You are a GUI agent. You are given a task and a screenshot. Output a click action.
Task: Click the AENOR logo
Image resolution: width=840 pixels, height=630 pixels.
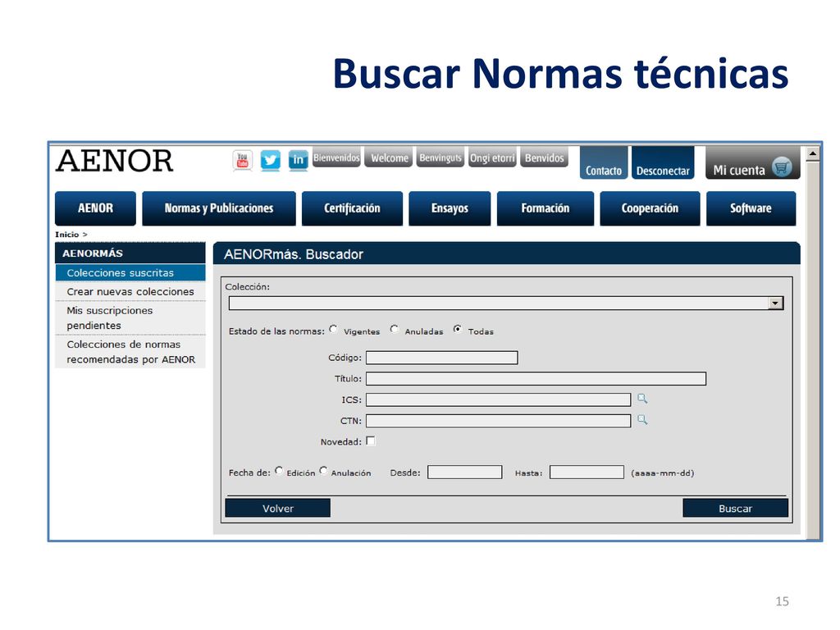[114, 161]
